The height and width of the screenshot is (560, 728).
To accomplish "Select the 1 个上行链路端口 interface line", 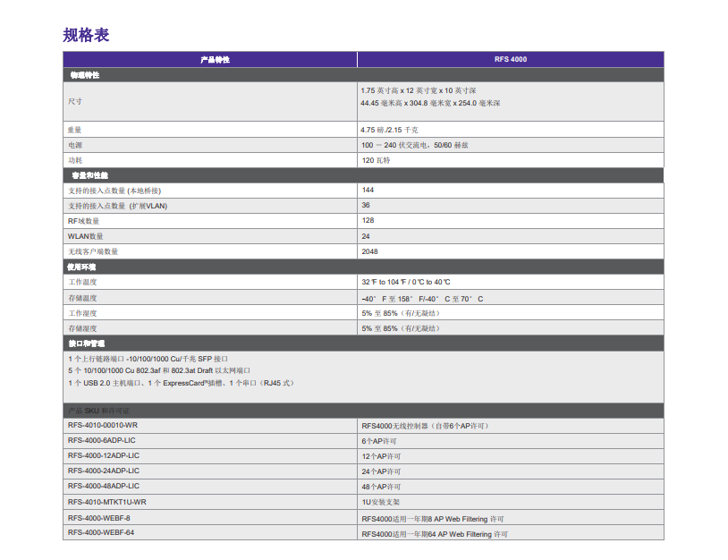I will (148, 359).
